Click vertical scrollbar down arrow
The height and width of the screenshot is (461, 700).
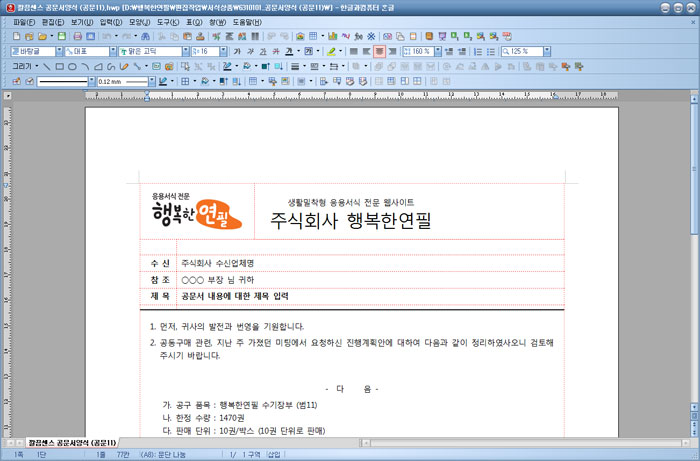694,407
